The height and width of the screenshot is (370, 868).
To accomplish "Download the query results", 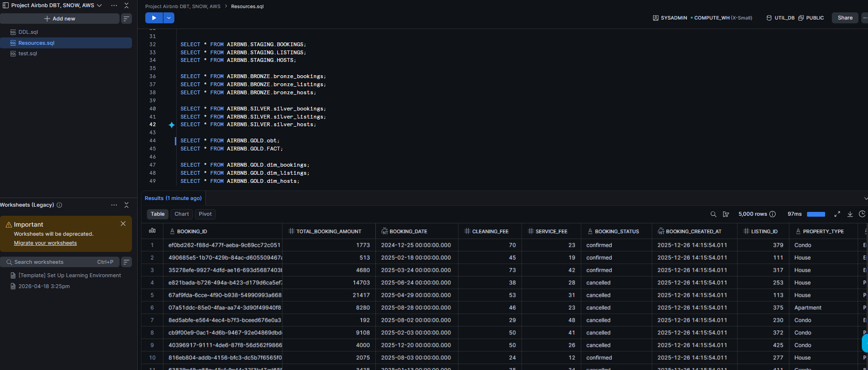I will coord(850,214).
